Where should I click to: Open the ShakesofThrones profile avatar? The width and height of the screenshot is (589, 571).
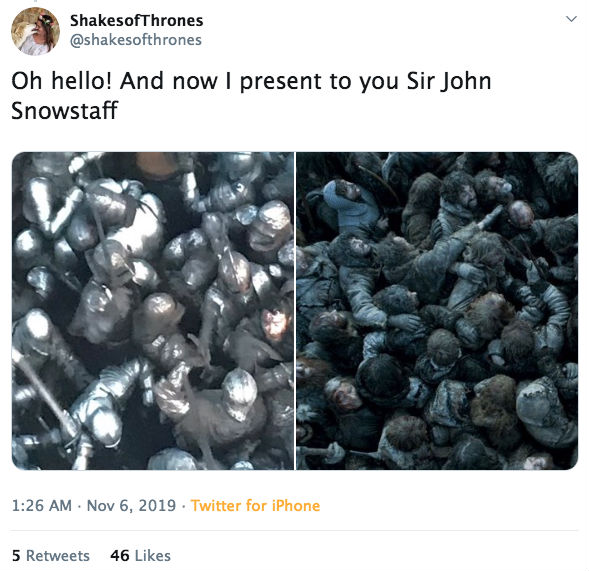coord(35,32)
